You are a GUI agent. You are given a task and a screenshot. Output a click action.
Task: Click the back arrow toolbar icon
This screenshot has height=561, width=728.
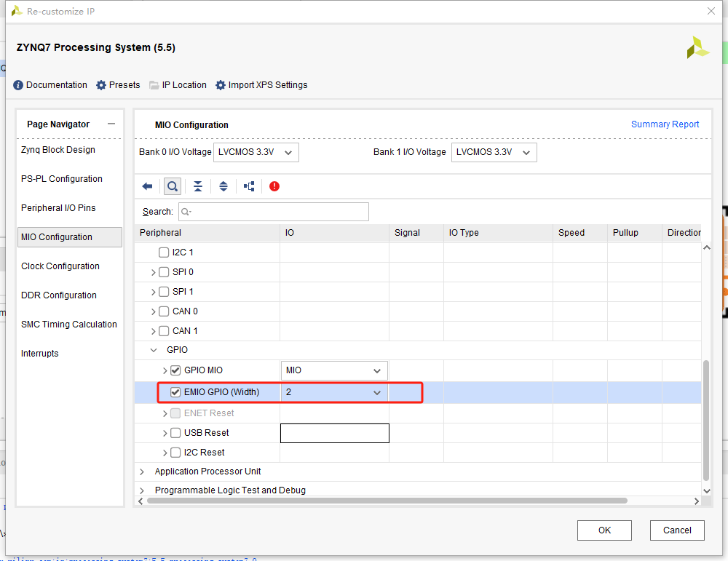(x=147, y=186)
